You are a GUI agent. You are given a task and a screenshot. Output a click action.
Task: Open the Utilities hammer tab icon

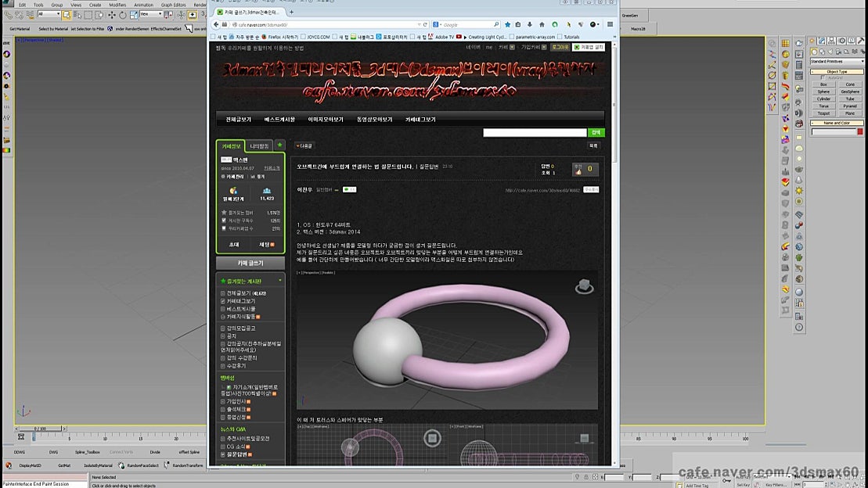tap(862, 41)
